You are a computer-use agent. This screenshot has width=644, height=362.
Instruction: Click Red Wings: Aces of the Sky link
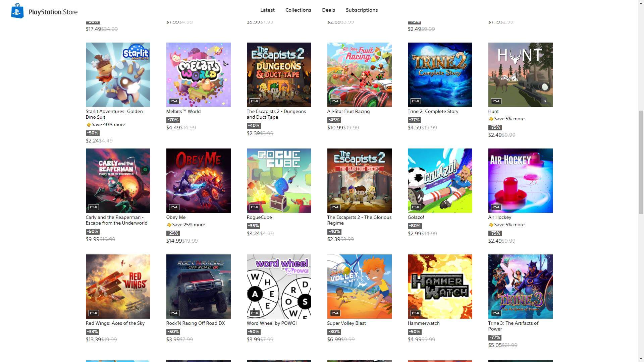click(115, 323)
